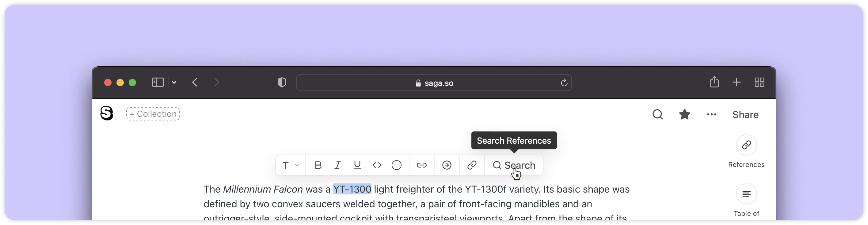This screenshot has width=868, height=225.
Task: Click the circled arrow page-link icon
Action: (x=447, y=165)
